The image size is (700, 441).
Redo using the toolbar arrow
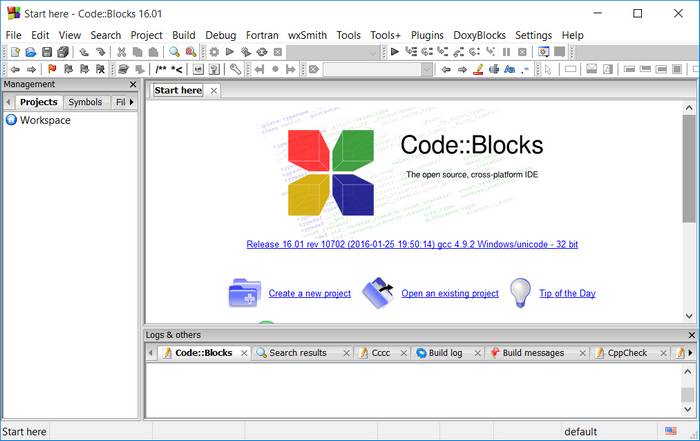pos(100,52)
